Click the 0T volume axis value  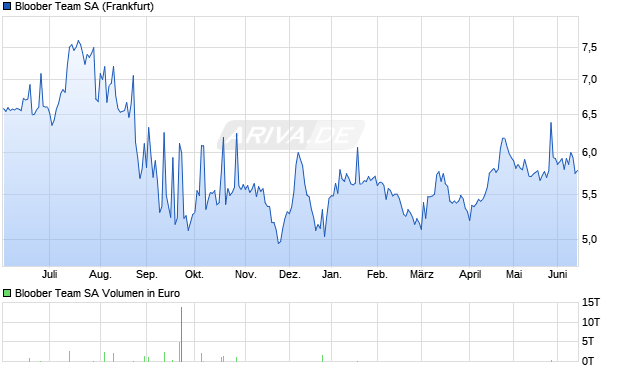click(588, 361)
